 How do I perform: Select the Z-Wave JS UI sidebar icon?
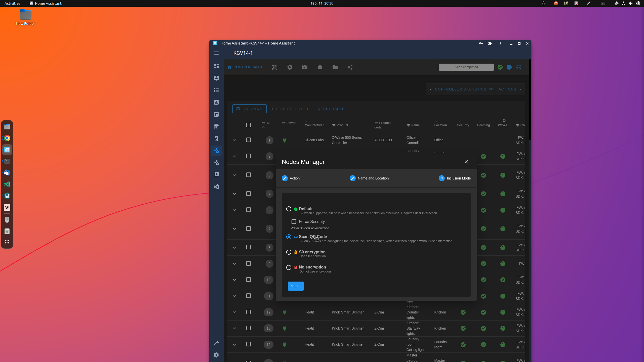coord(216,151)
